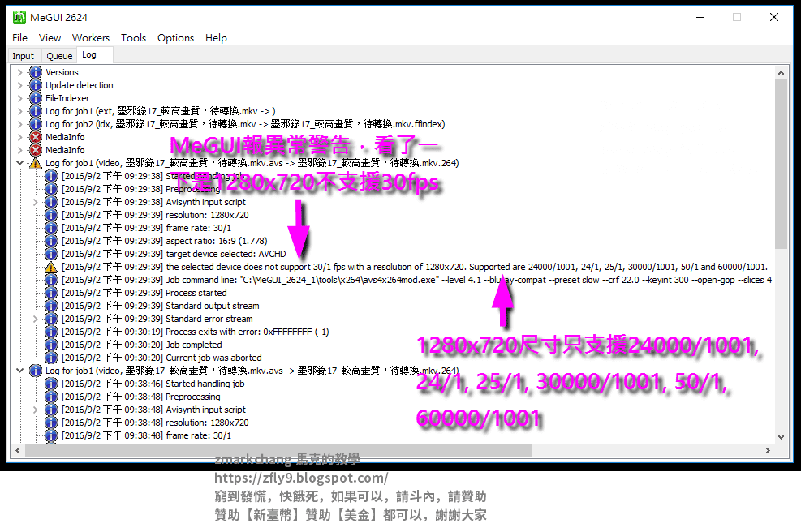
Task: Expand the Log for job2 idx node
Action: click(20, 124)
